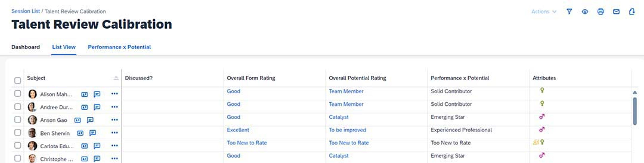Open Ben Shervin's comment bubble icon
The image size is (644, 163).
tap(93, 133)
